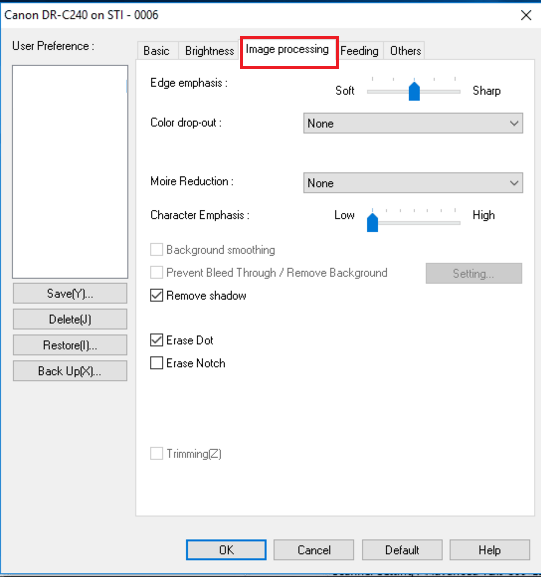The image size is (541, 577).
Task: Open the Others tab
Action: [x=405, y=51]
